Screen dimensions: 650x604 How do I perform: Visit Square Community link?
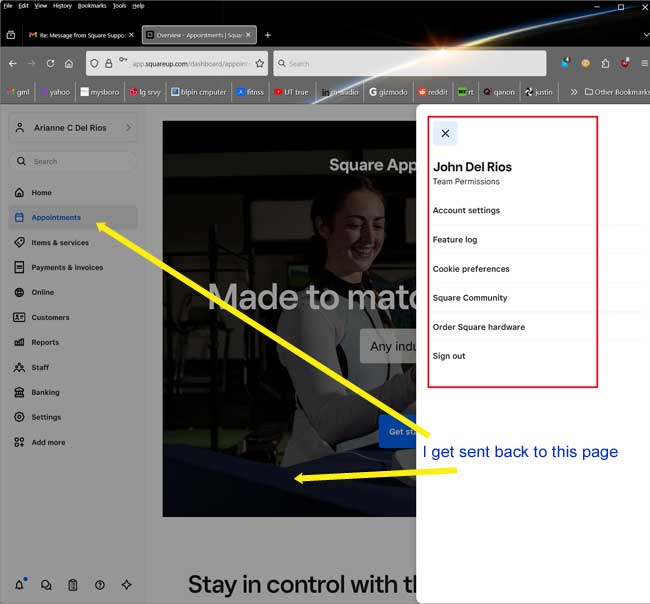[470, 298]
